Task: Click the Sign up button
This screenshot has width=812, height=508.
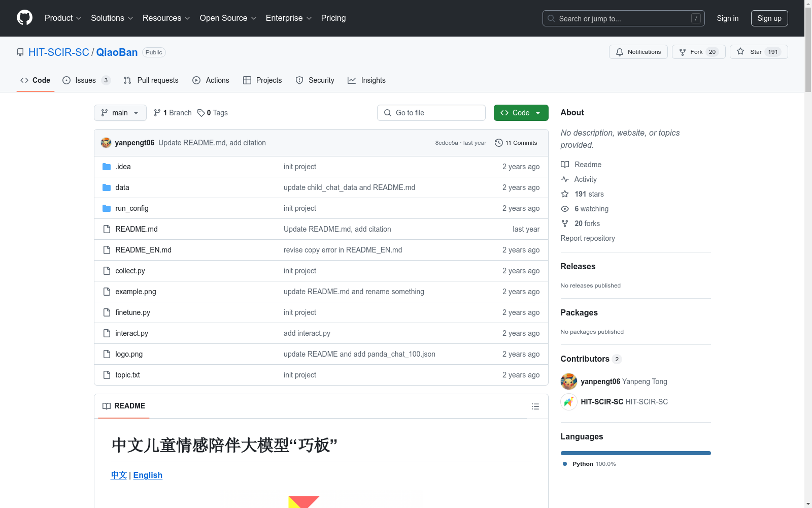Action: coord(769,18)
